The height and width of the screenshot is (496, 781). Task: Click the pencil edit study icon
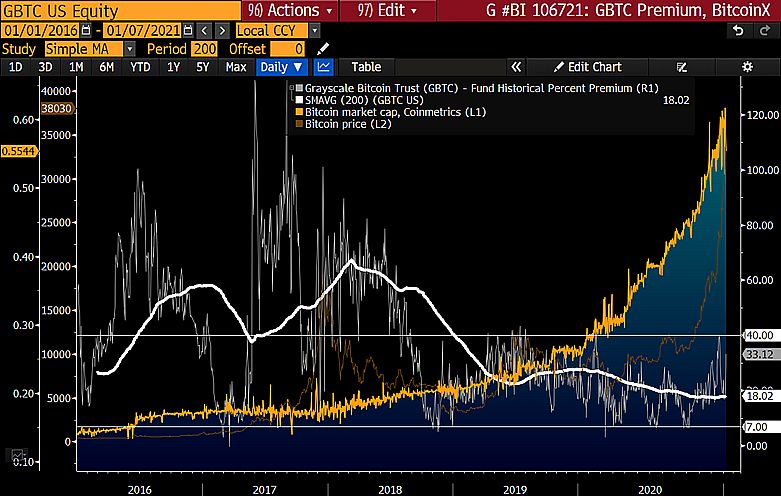(323, 49)
